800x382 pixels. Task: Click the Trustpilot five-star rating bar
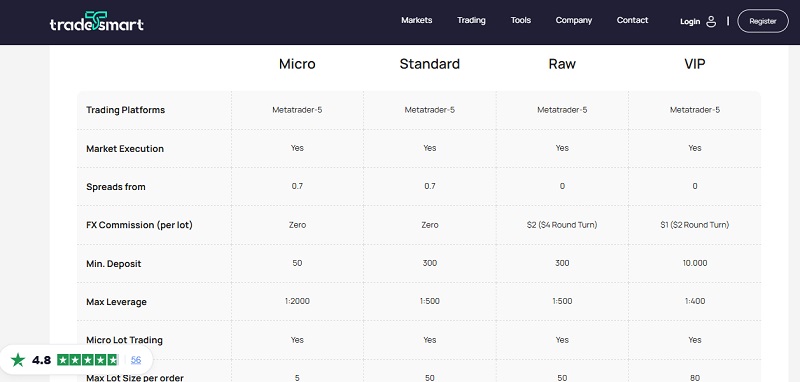click(87, 360)
